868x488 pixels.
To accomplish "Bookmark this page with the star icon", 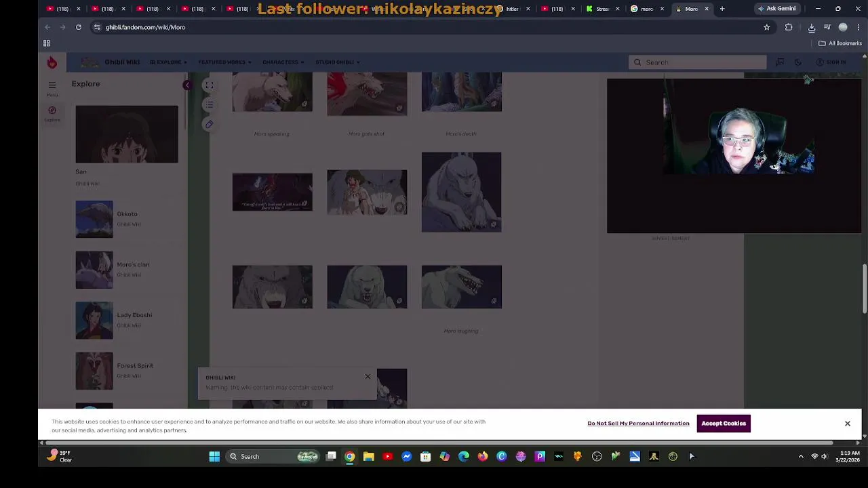I will click(767, 27).
